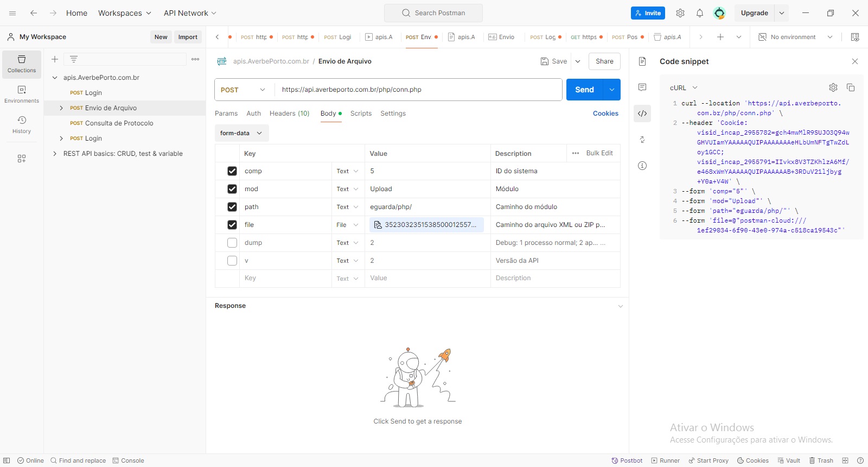868x467 pixels.
Task: Select Consulta de Protocolo request
Action: pos(119,123)
